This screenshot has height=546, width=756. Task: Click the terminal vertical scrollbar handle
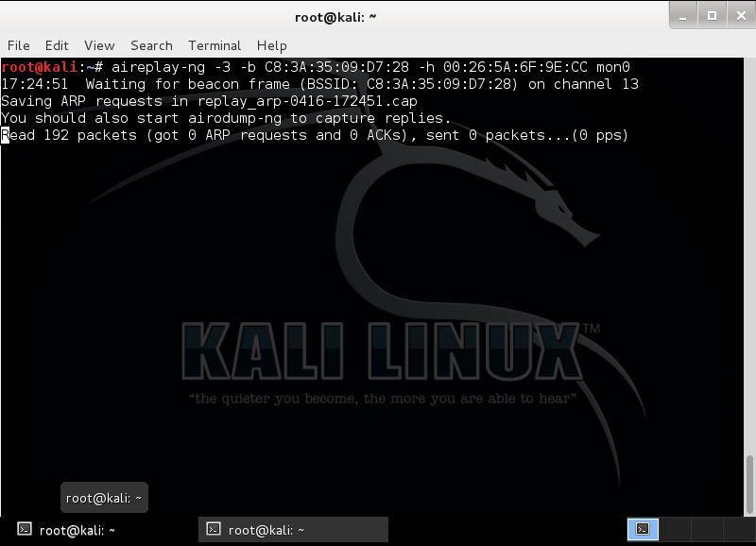pyautogui.click(x=749, y=485)
